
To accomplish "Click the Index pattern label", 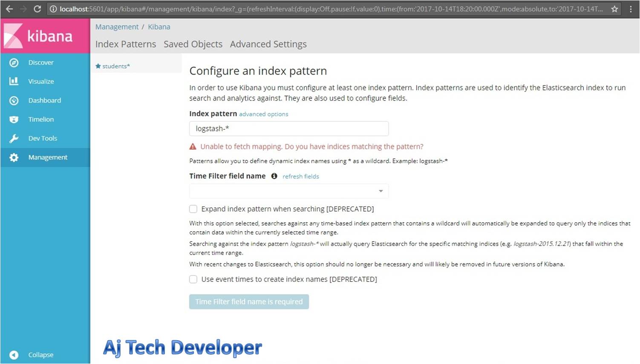I will 213,114.
